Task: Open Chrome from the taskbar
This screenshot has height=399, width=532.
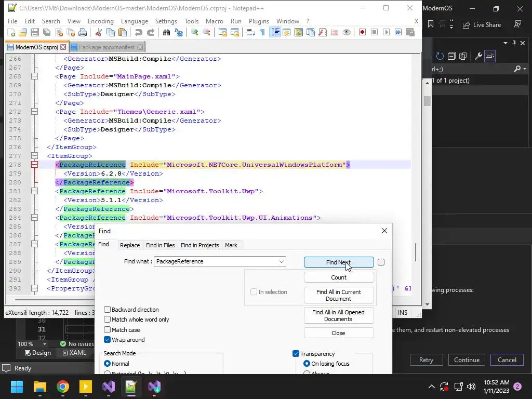Action: click(63, 387)
